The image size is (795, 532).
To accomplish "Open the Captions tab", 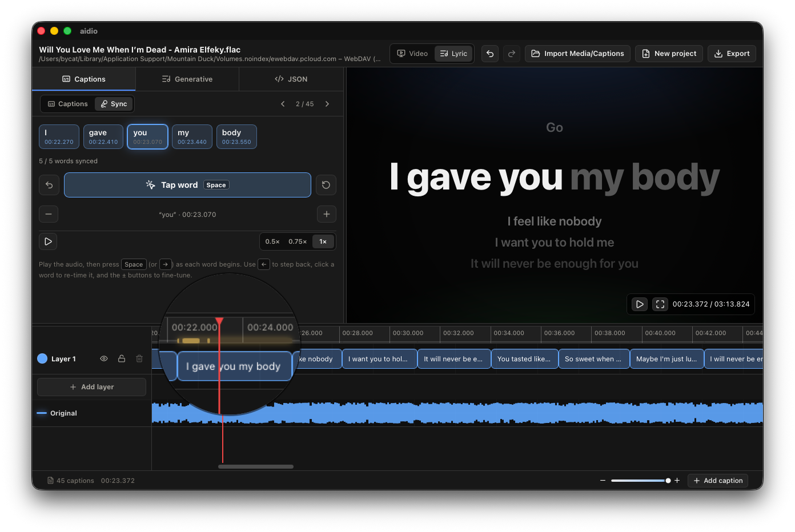I will 84,79.
